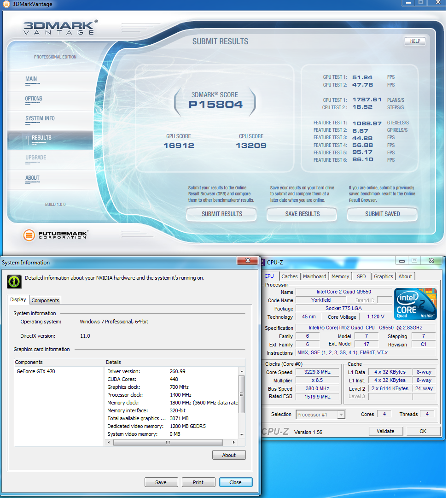448x498 pixels.
Task: Click the details scroll up arrow
Action: click(x=242, y=371)
